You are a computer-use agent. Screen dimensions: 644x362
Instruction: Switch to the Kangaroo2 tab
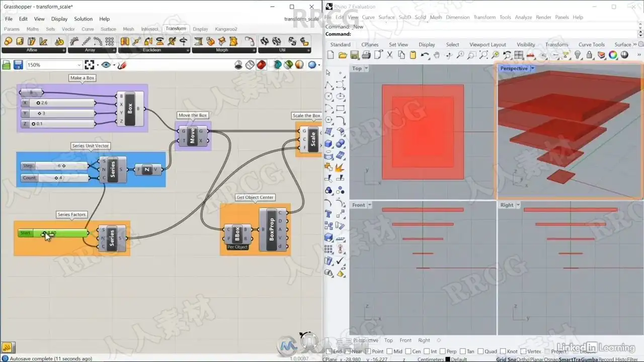pos(226,29)
